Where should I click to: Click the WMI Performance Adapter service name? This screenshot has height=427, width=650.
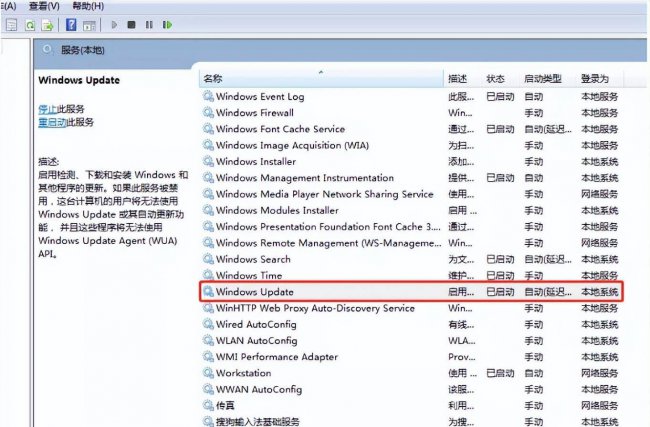(x=277, y=357)
